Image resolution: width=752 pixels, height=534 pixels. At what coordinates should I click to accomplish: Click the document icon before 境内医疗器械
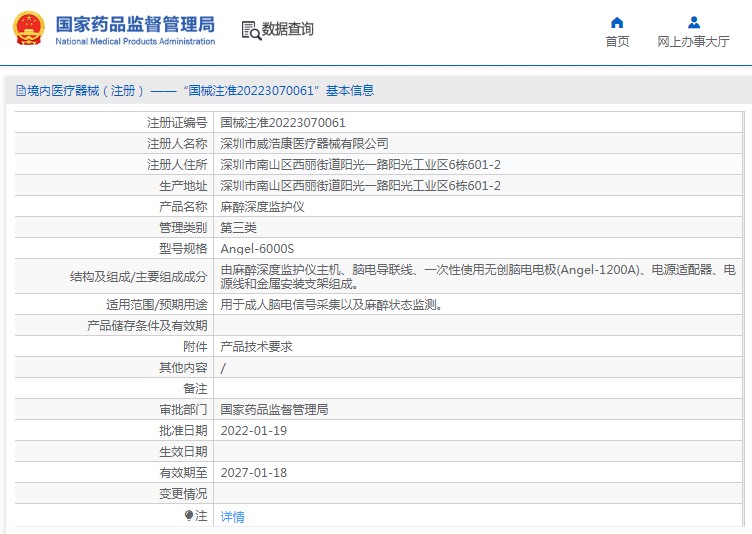21,90
